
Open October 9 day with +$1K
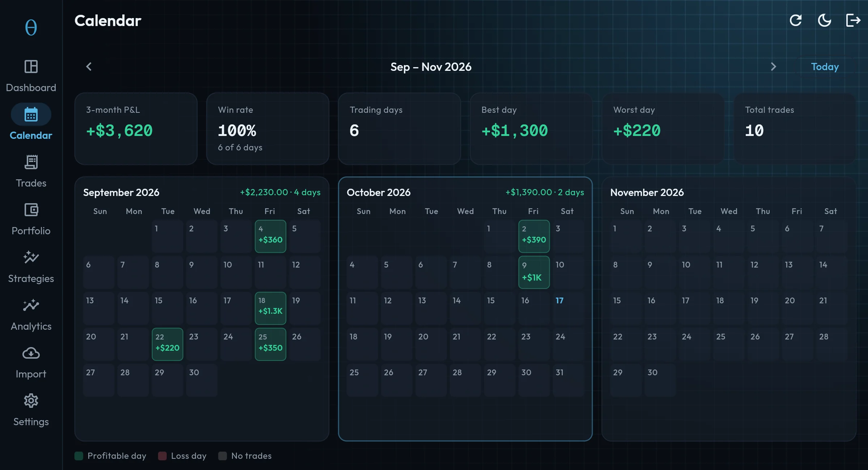(534, 272)
